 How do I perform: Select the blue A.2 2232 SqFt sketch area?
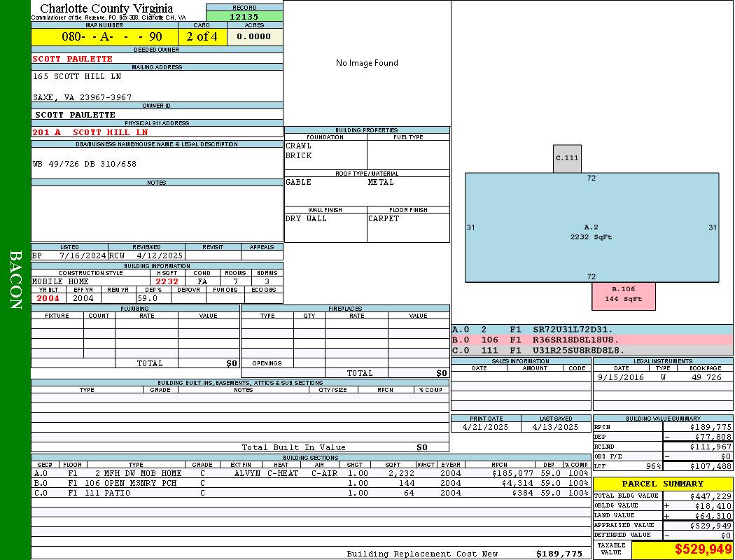coord(591,231)
